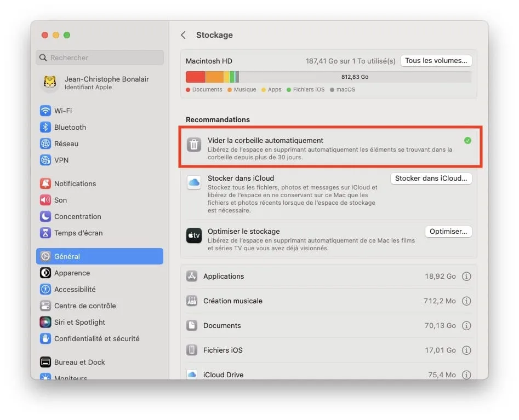The image size is (519, 420).
Task: Show info for Applications storage
Action: [x=466, y=276]
